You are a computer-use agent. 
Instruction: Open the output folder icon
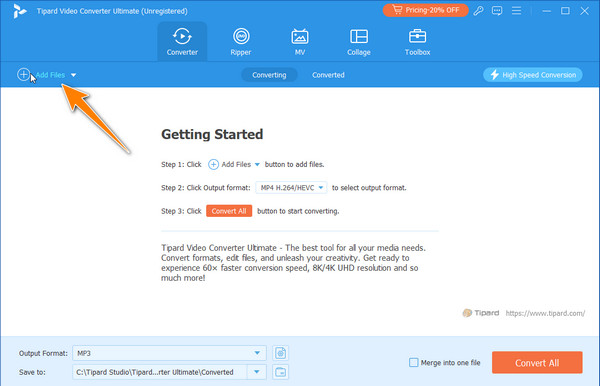click(280, 372)
